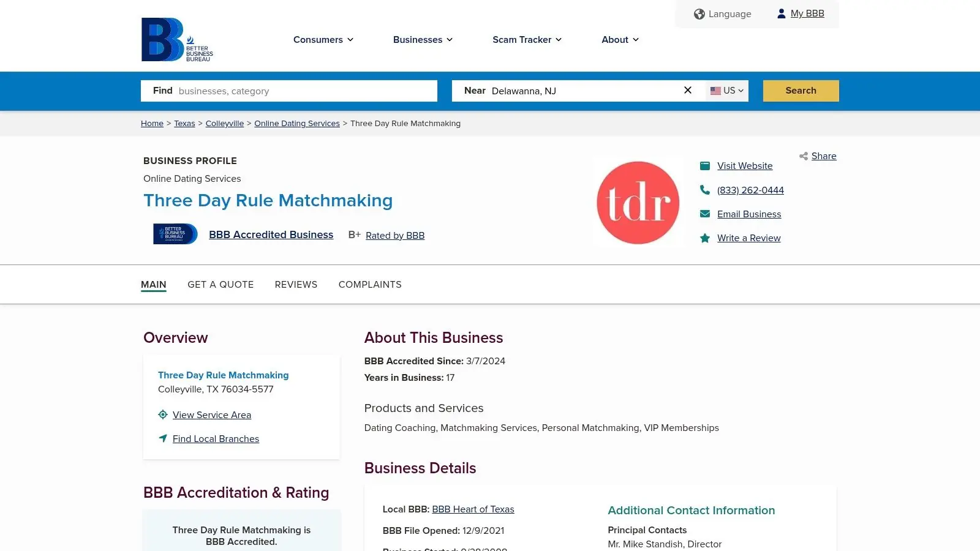The image size is (980, 551).
Task: Open the Write a Review link
Action: tap(749, 238)
